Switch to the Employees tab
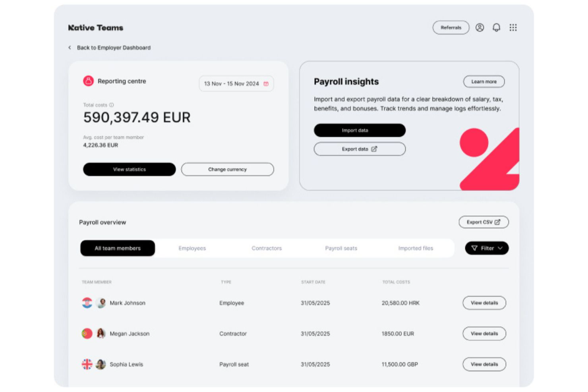 (192, 248)
